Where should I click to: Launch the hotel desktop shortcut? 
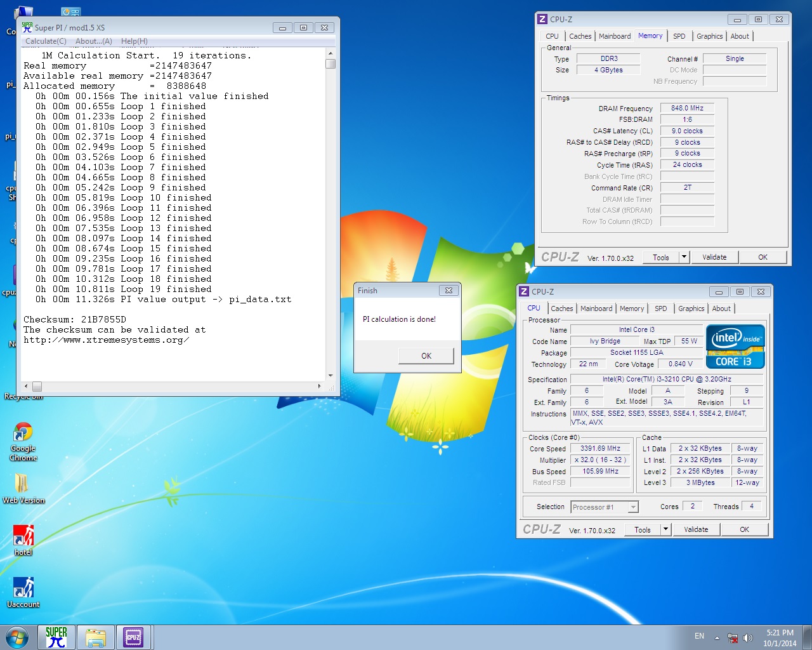tap(23, 540)
